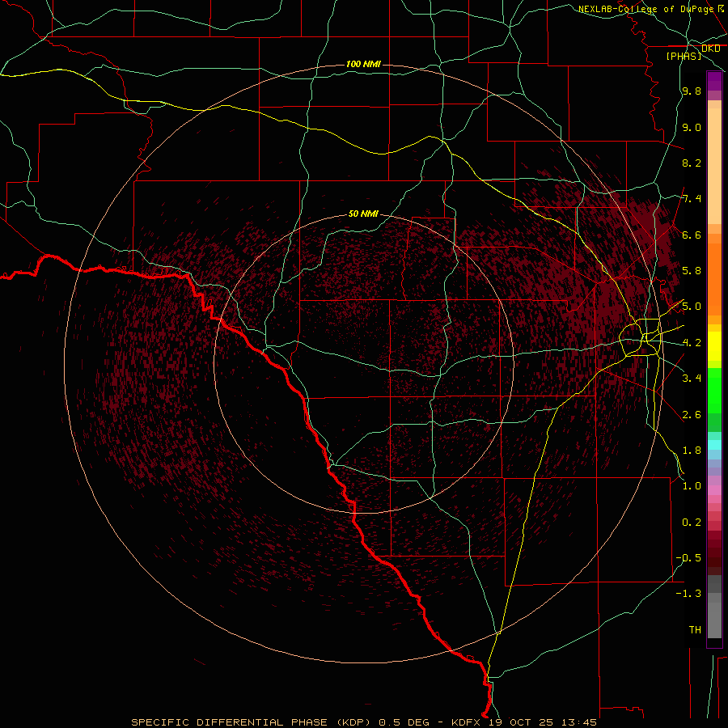The image size is (728, 728).
Task: Click the -0.5 scale value
Action: [688, 558]
